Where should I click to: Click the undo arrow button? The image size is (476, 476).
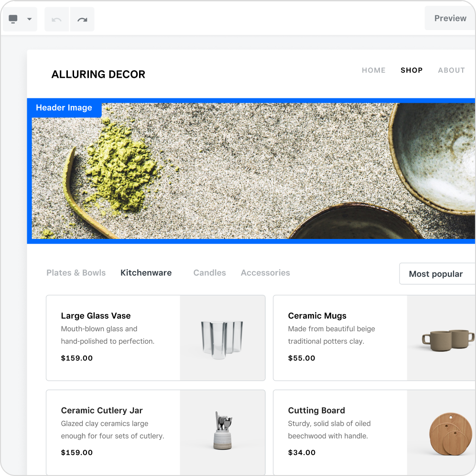57,20
